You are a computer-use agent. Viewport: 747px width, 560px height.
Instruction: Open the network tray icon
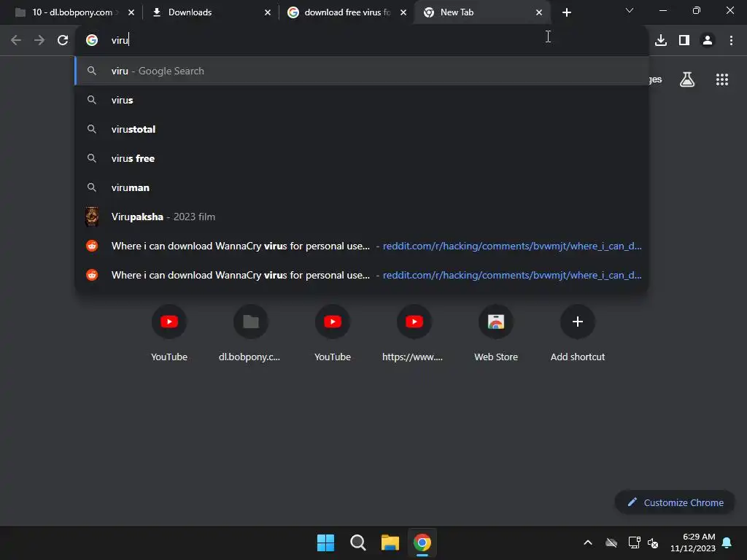(634, 542)
